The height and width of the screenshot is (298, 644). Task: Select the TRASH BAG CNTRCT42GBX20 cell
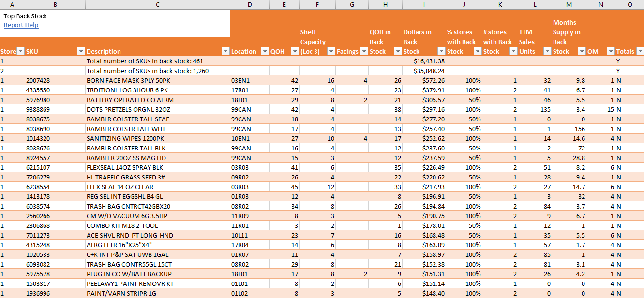(x=158, y=206)
